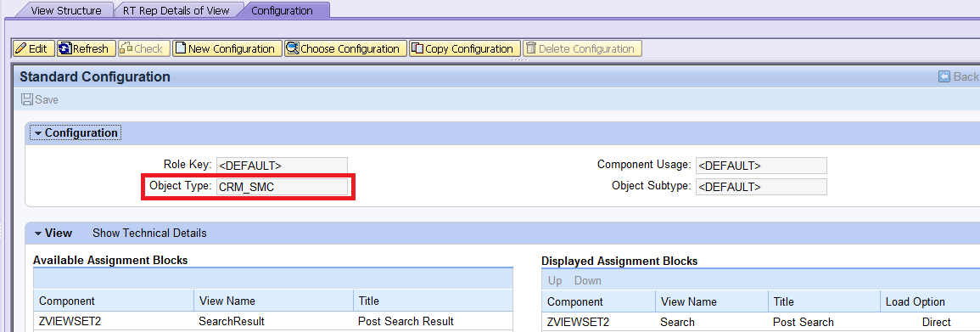The image size is (980, 332).
Task: Click the Delete Configuration button
Action: point(582,48)
